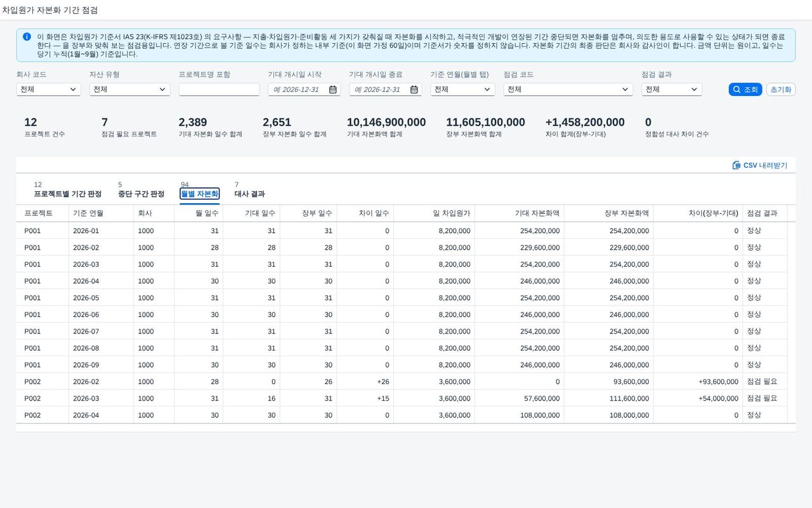812x508 pixels.
Task: Click the 프로젝트 column header
Action: click(43, 213)
